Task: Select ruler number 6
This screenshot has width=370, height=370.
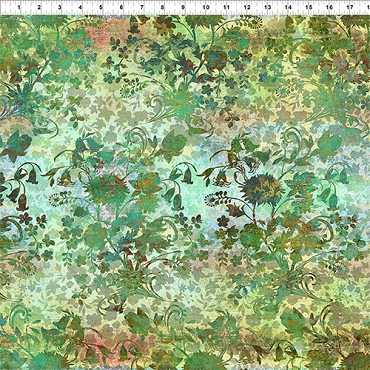Action: [121, 7]
